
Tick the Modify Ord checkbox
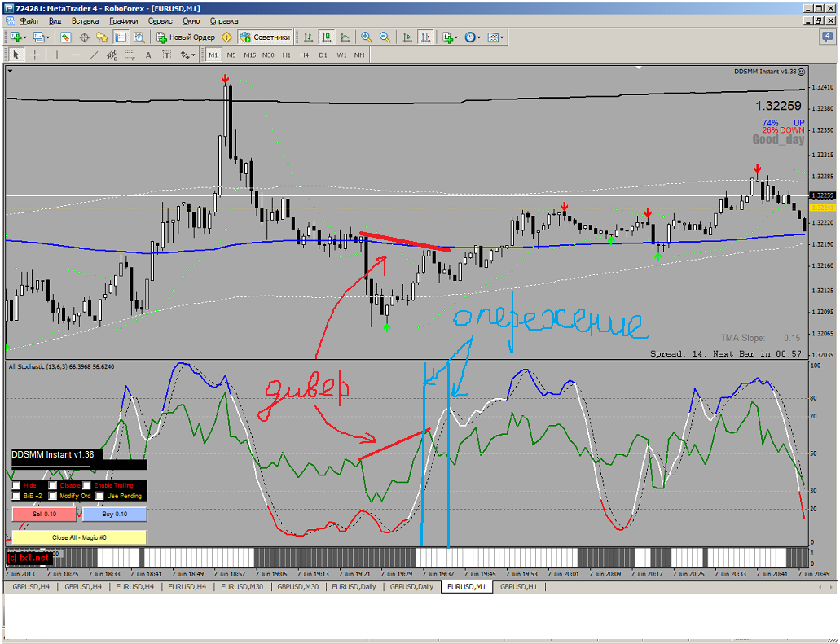tap(52, 496)
